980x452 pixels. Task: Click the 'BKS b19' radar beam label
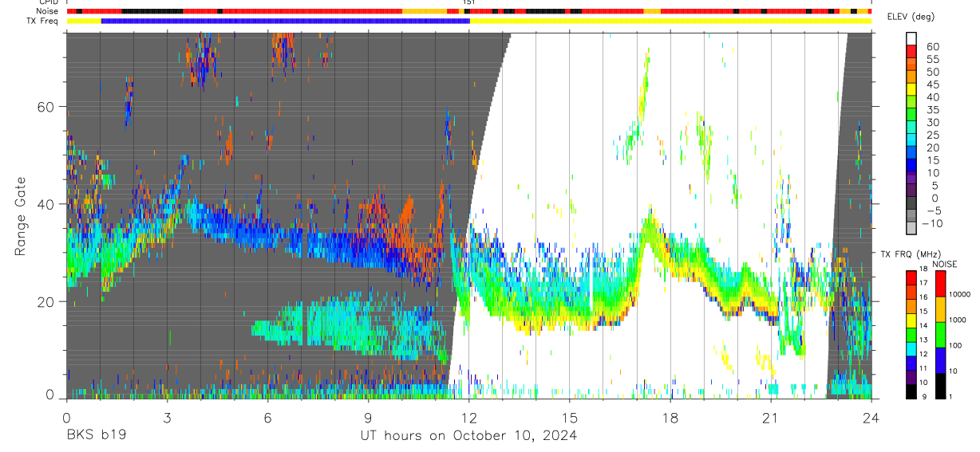point(96,436)
